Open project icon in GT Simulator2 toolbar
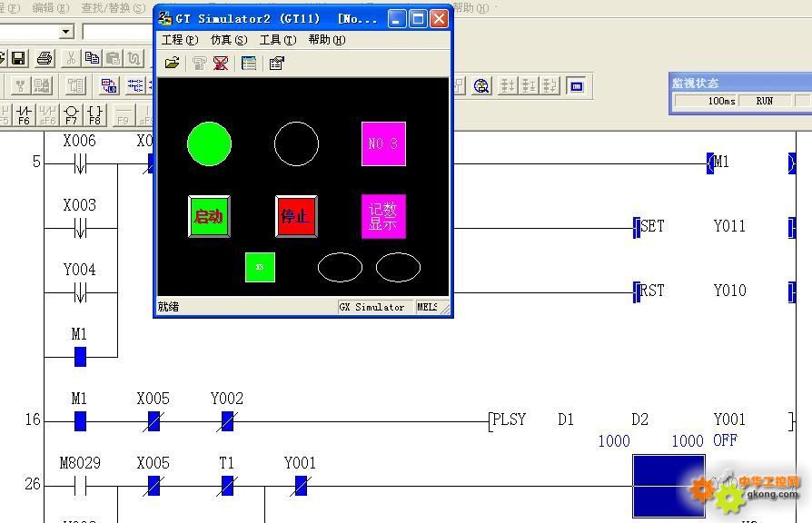Image resolution: width=812 pixels, height=523 pixels. [x=172, y=64]
